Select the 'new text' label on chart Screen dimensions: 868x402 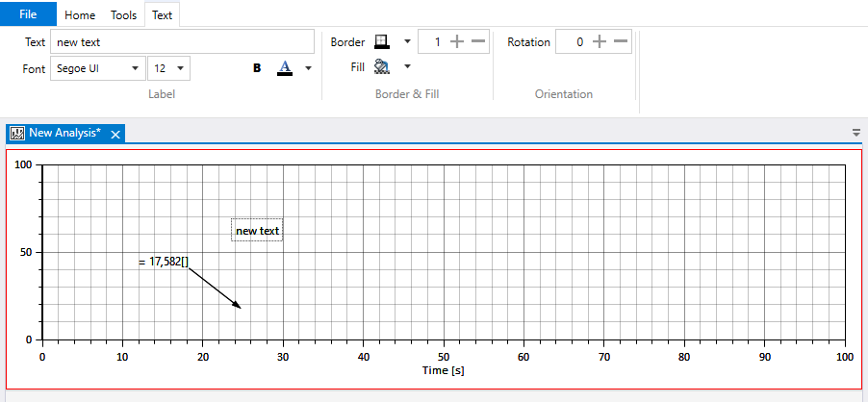pos(257,231)
